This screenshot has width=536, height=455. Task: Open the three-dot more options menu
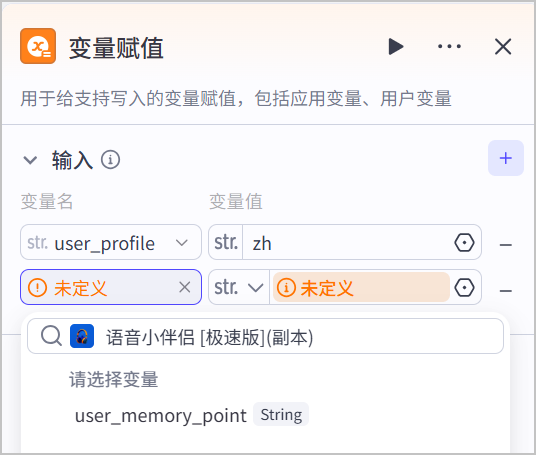449,46
